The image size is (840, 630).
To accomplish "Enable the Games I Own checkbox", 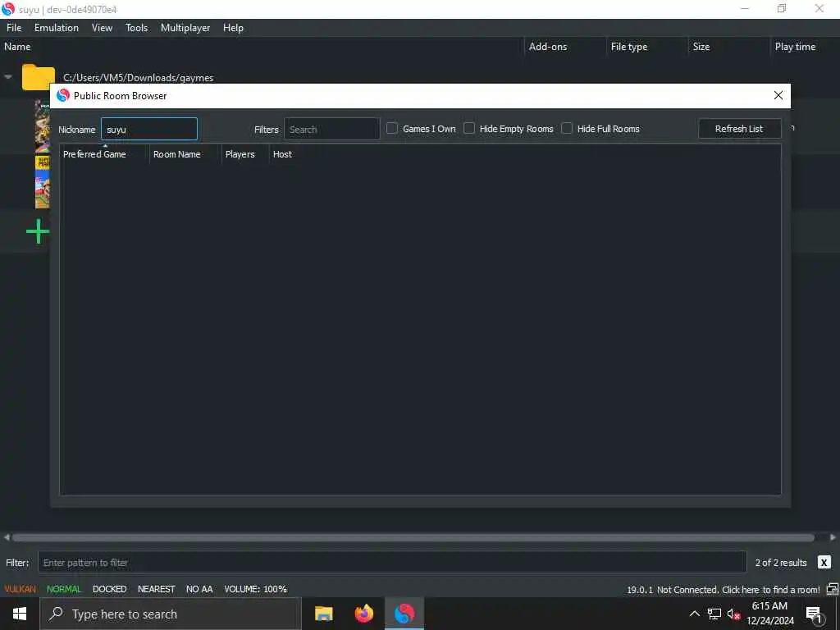I will 392,129.
